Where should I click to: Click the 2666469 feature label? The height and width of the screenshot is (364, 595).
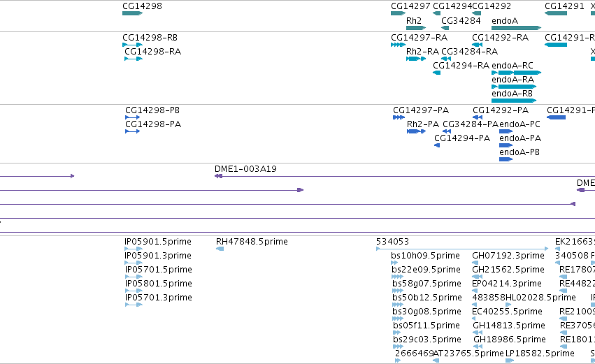pyautogui.click(x=414, y=354)
